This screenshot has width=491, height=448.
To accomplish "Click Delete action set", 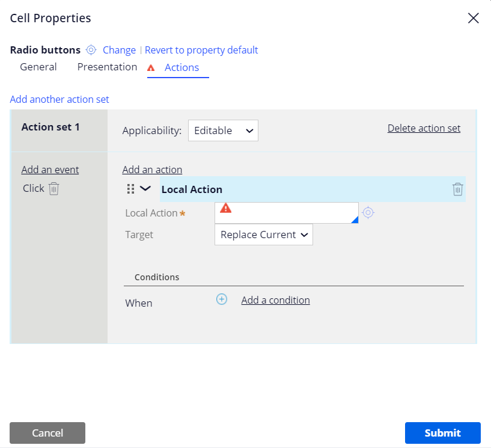I will point(424,128).
